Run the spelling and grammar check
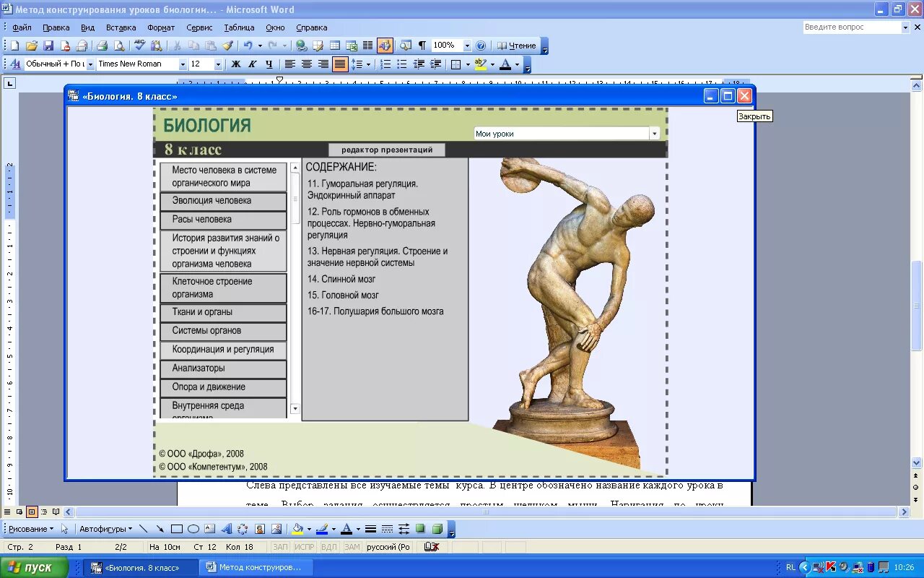This screenshot has height=578, width=924. 140,46
